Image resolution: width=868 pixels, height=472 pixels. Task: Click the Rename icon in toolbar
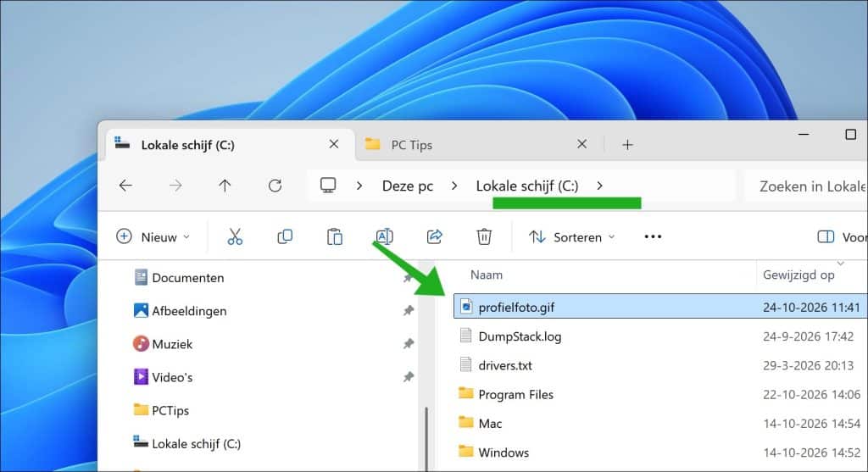pyautogui.click(x=384, y=236)
